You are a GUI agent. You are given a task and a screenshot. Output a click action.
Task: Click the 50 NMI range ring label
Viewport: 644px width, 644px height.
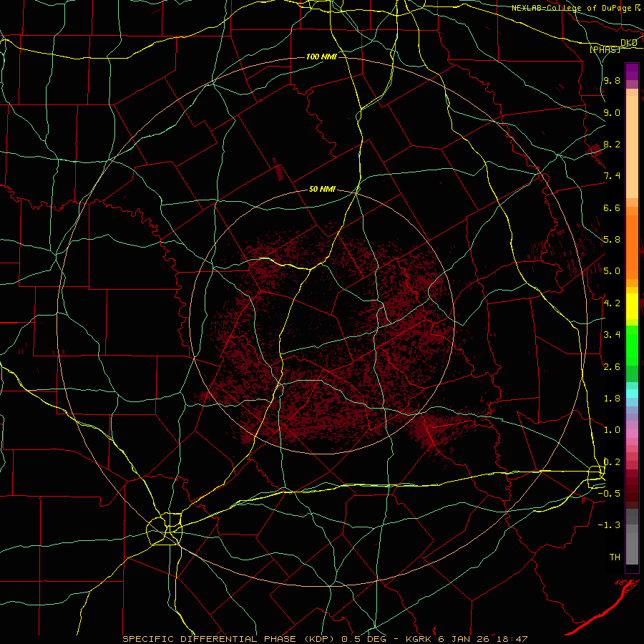tap(322, 189)
